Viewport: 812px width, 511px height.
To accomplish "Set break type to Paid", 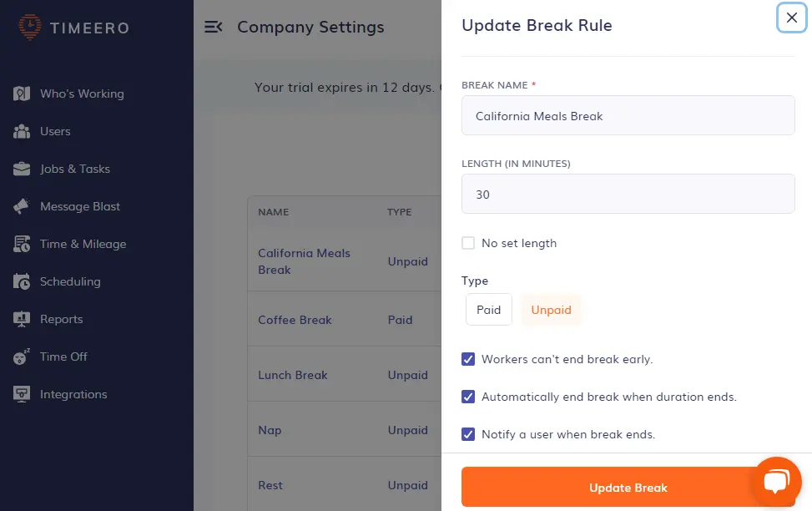I will 488,309.
